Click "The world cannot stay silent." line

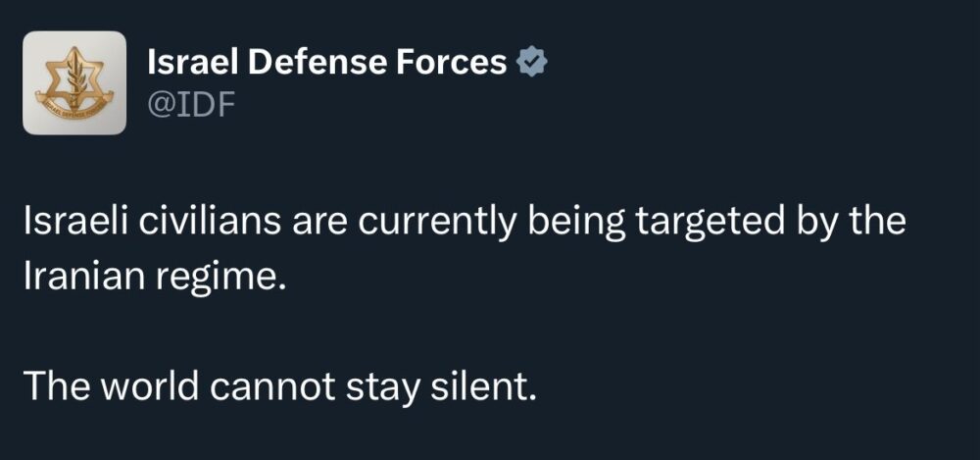tap(280, 388)
